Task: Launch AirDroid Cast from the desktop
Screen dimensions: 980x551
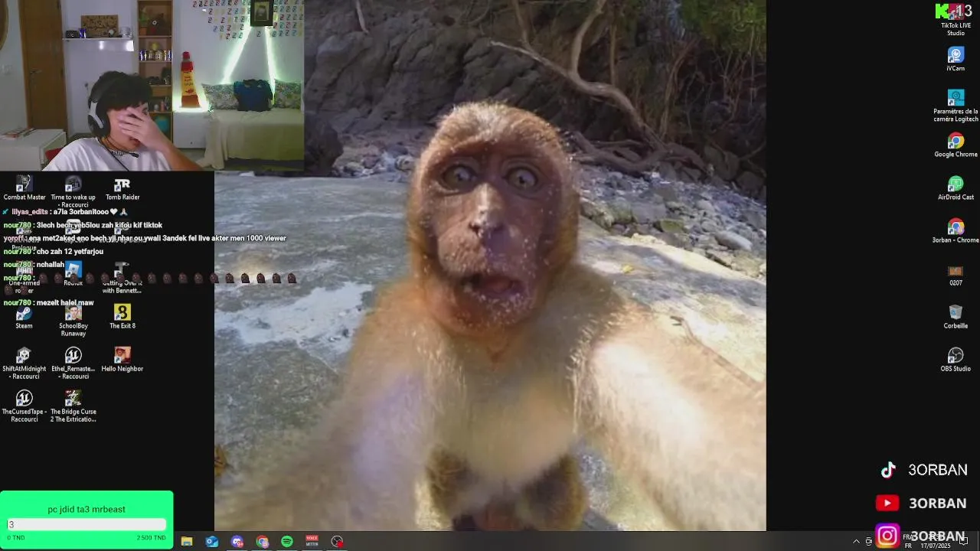Action: tap(955, 188)
